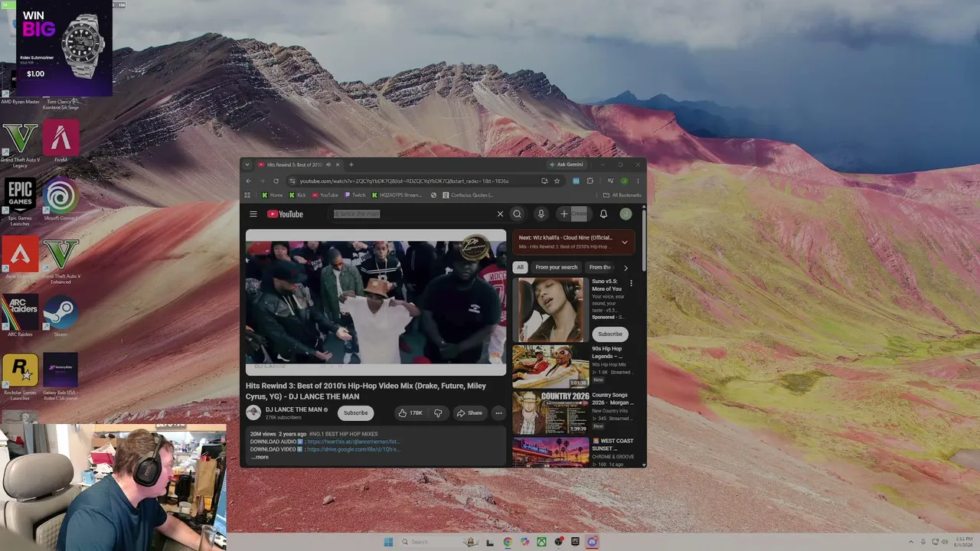Viewport: 980px width, 551px height.
Task: Open Google Chrome from the taskbar
Action: tap(508, 542)
